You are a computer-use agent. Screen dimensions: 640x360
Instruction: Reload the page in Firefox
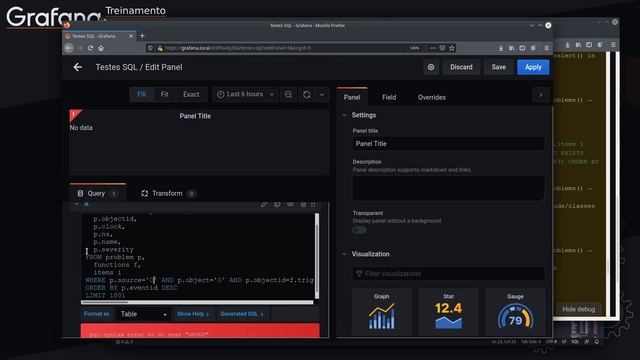point(90,48)
